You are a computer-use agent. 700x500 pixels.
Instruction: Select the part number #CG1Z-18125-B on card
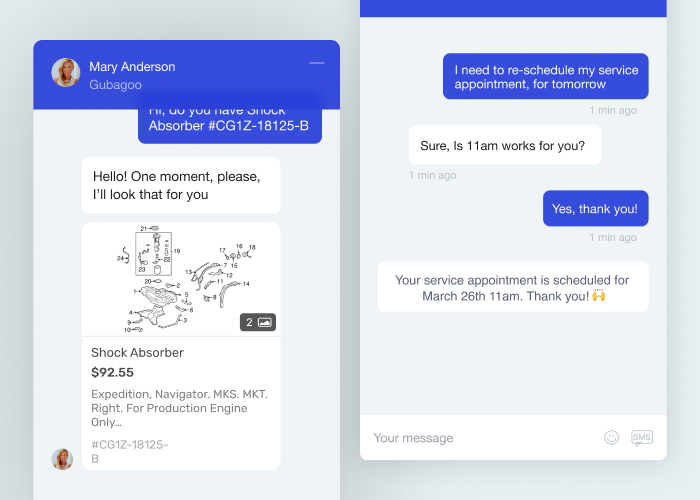pos(129,451)
